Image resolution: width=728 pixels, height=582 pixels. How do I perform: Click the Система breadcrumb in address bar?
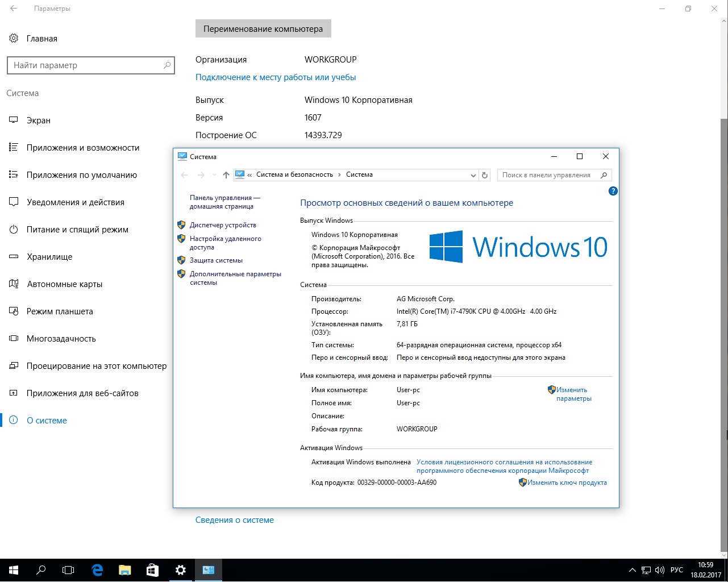359,174
